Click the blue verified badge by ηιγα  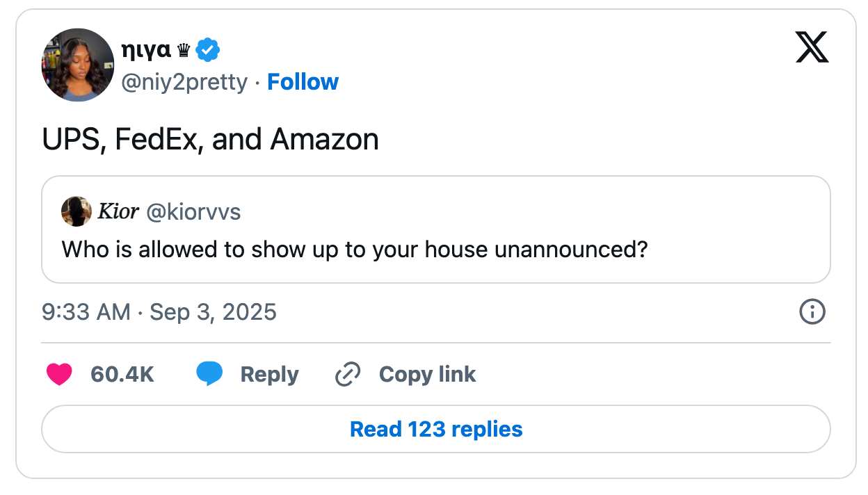pyautogui.click(x=208, y=49)
